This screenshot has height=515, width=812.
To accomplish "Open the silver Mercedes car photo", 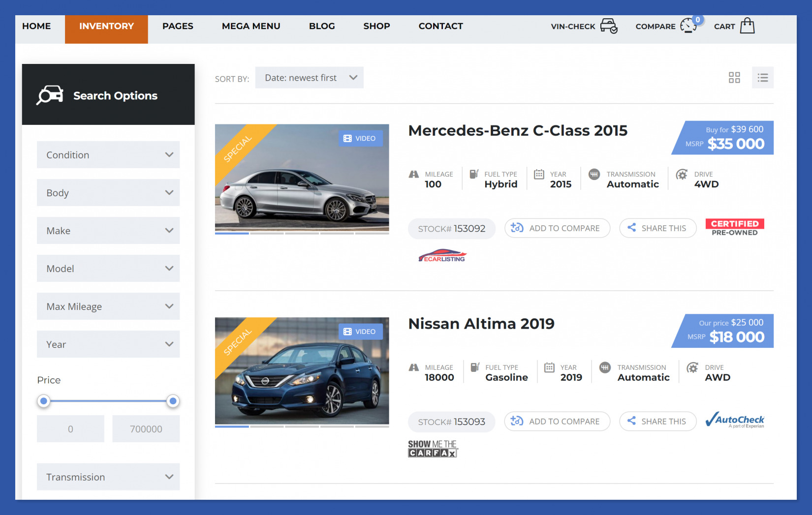I will point(302,178).
